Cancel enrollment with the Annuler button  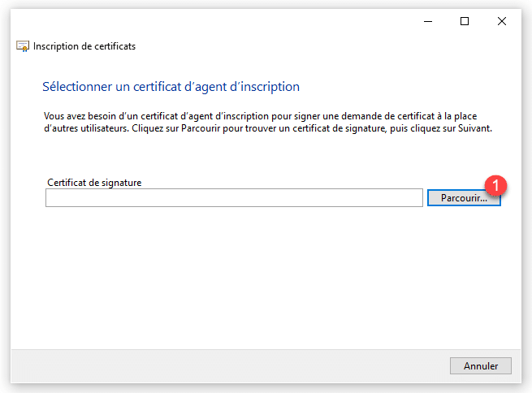(x=480, y=366)
